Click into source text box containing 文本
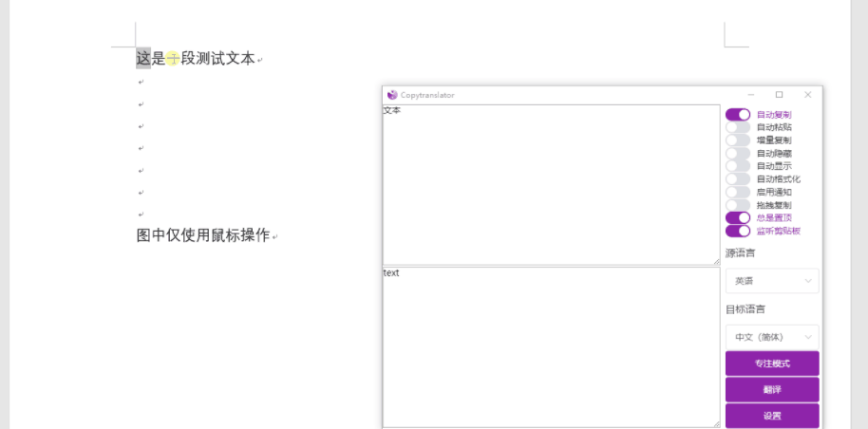 552,185
